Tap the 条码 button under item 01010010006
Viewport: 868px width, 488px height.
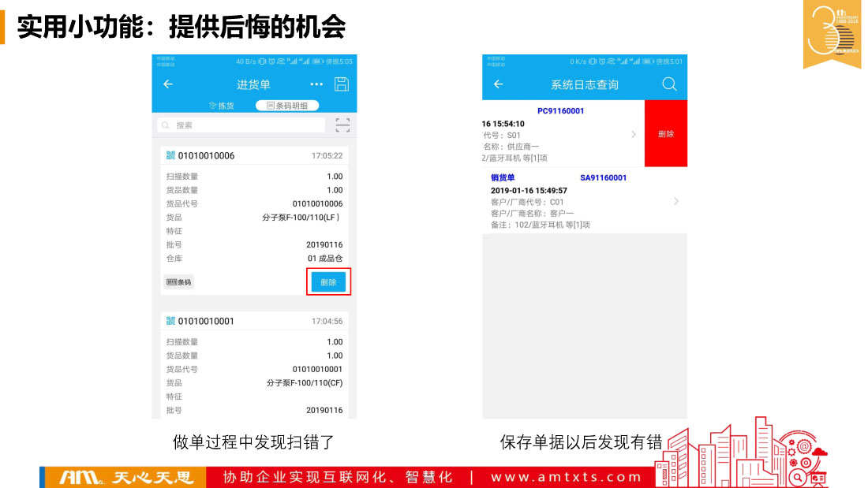click(x=179, y=282)
